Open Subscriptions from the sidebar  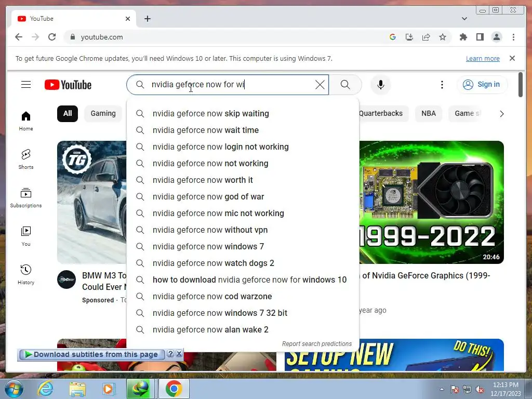(26, 197)
